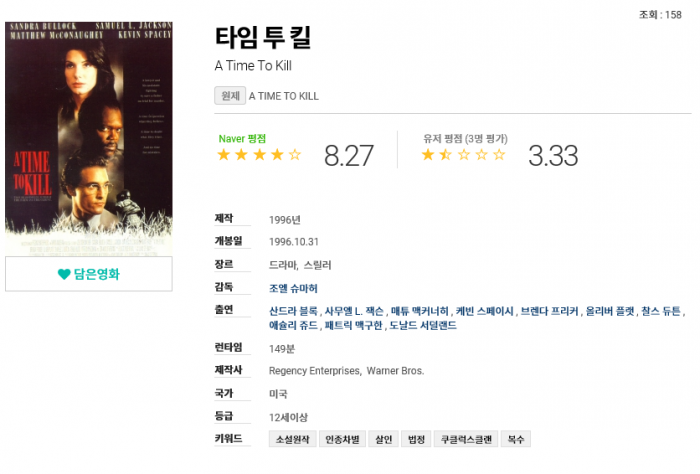Screen dimensions: 700x474
Task: Open actor 브렌다 프리커 link
Action: pyautogui.click(x=549, y=311)
